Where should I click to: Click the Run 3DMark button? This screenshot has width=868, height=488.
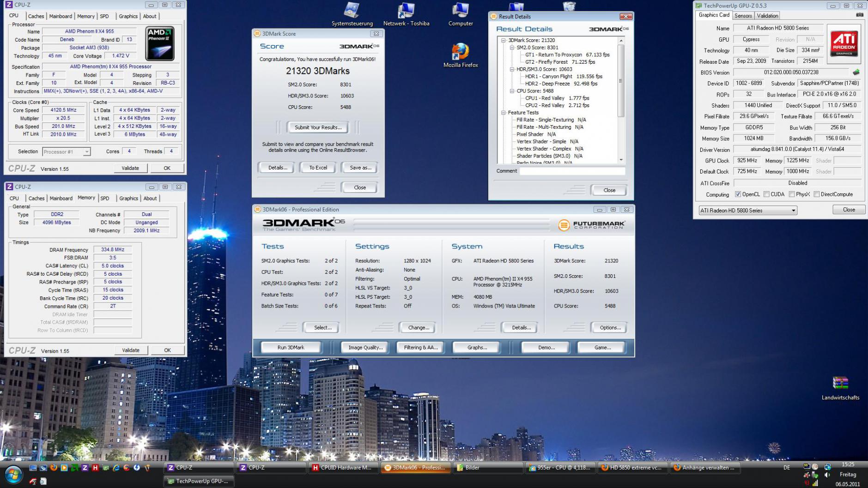(291, 348)
